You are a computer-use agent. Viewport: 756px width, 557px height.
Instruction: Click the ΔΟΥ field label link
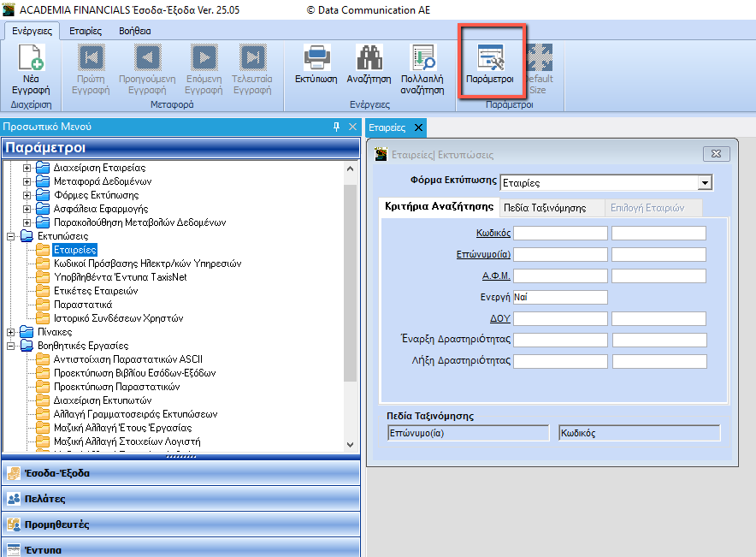[x=500, y=318]
